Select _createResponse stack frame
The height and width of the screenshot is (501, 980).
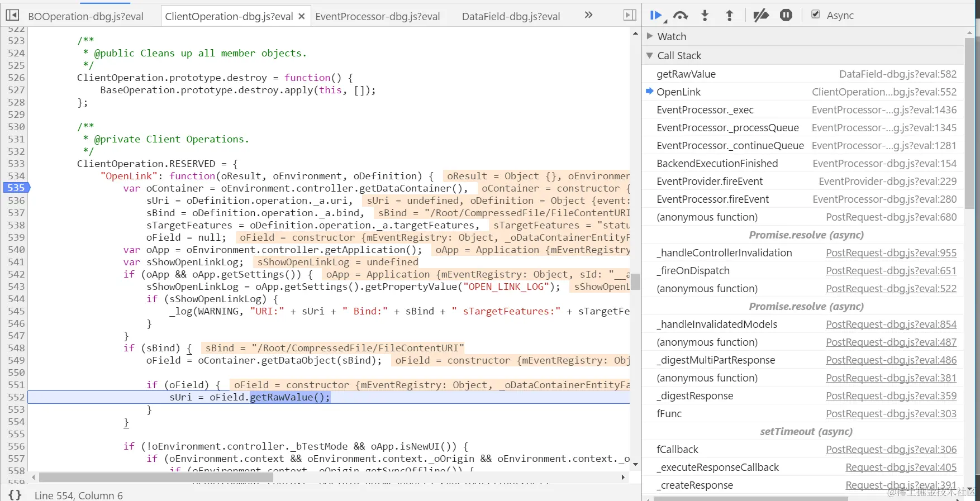point(803,485)
